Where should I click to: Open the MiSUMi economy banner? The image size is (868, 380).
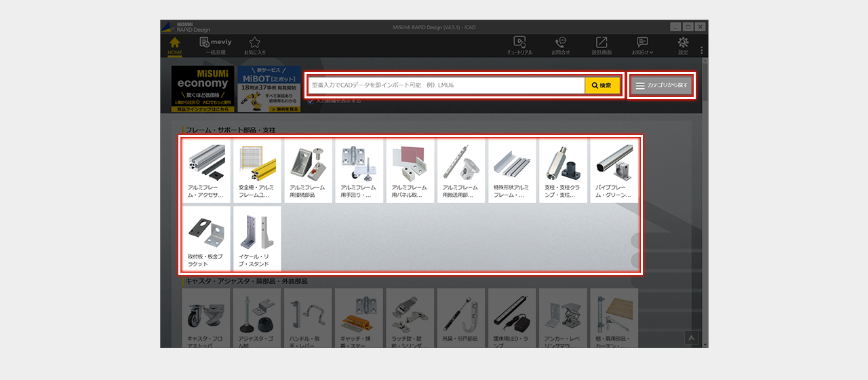click(x=203, y=89)
